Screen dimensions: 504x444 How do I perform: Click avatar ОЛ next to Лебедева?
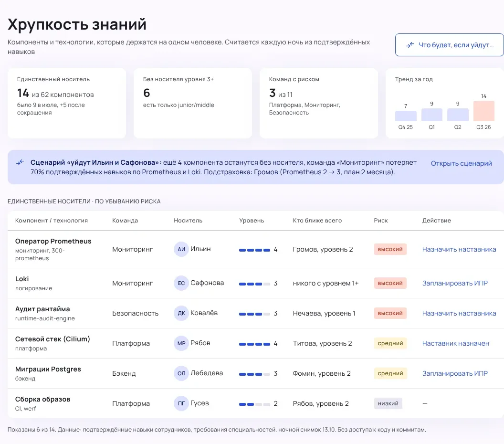181,373
